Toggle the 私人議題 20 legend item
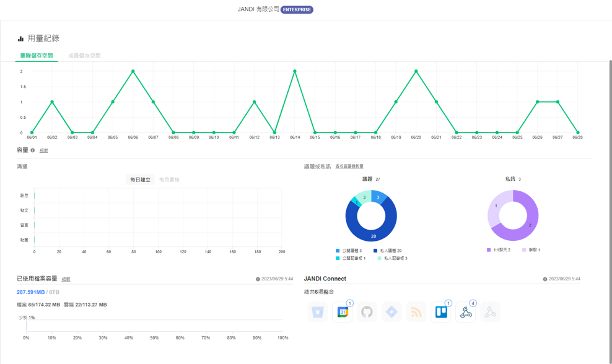Screen dimensions: 612x364 [387, 251]
